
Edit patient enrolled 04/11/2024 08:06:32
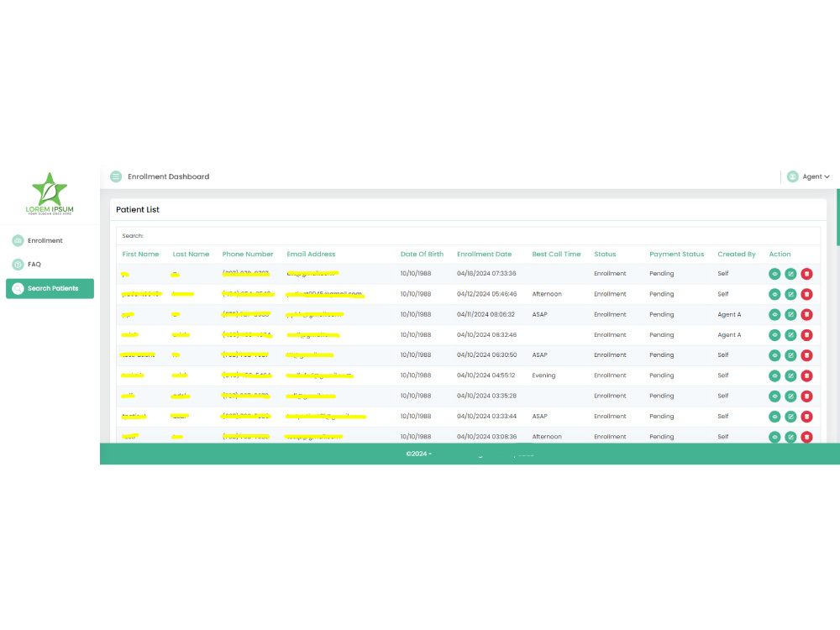(x=790, y=314)
